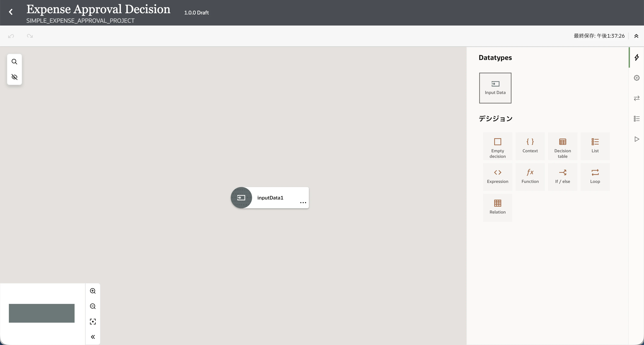This screenshot has width=644, height=345.
Task: Pick the Decision table component
Action: coord(562,146)
